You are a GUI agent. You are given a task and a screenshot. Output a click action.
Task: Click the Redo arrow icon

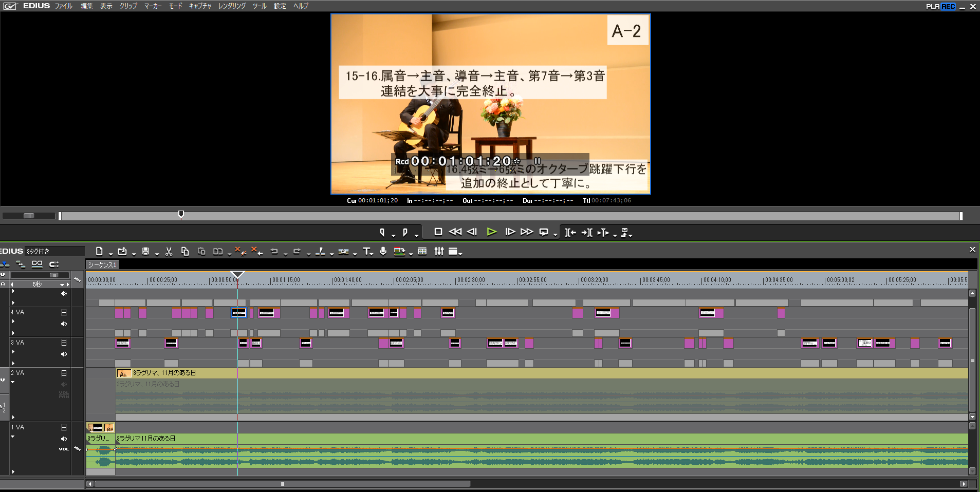click(x=297, y=251)
